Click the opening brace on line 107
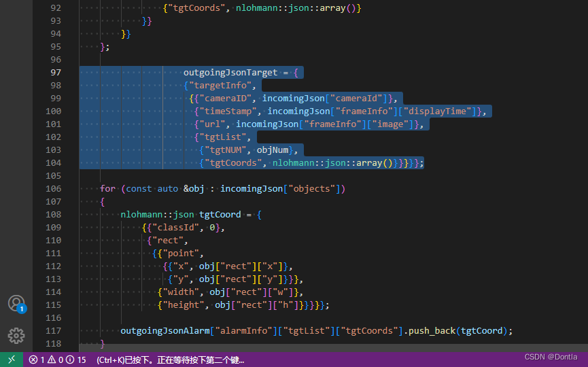The height and width of the screenshot is (367, 588). tap(103, 202)
